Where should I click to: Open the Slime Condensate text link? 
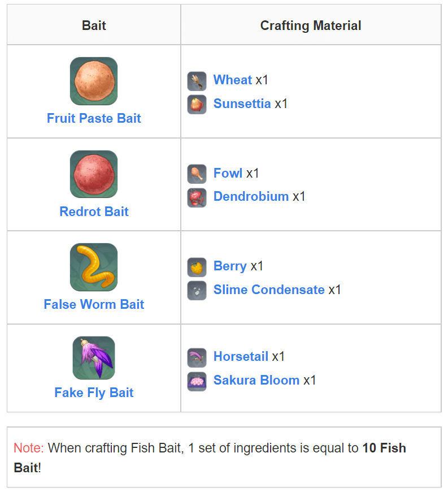[269, 290]
